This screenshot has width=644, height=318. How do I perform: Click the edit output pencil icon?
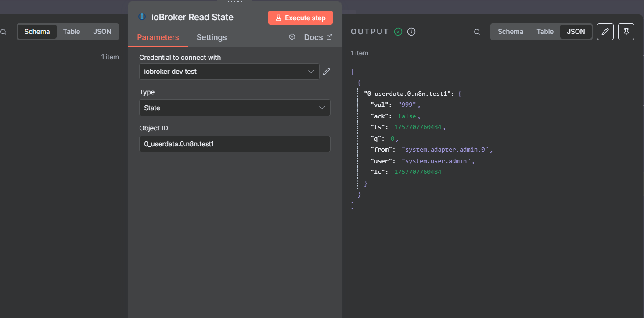(605, 32)
